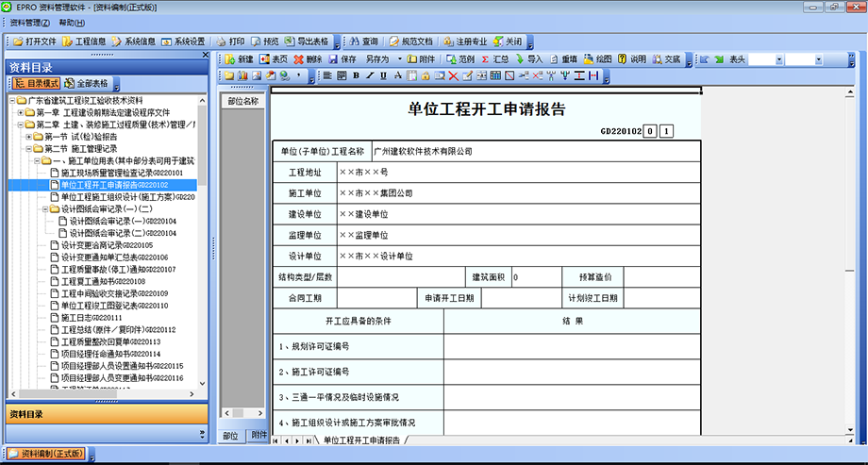868x465 pixels.
Task: Click the 打开文件 (Open File) toolbar icon
Action: 34,42
